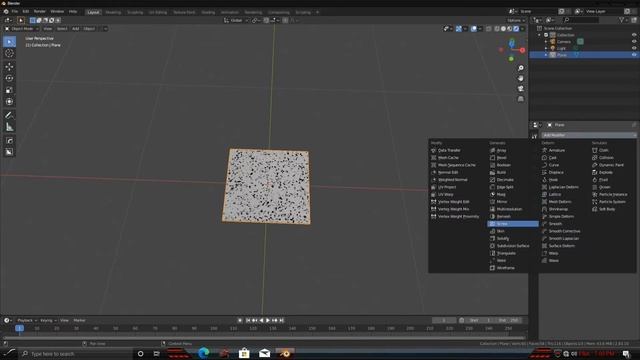The height and width of the screenshot is (360, 640).
Task: Select the Scale tool in left toolbar
Action: [9, 90]
